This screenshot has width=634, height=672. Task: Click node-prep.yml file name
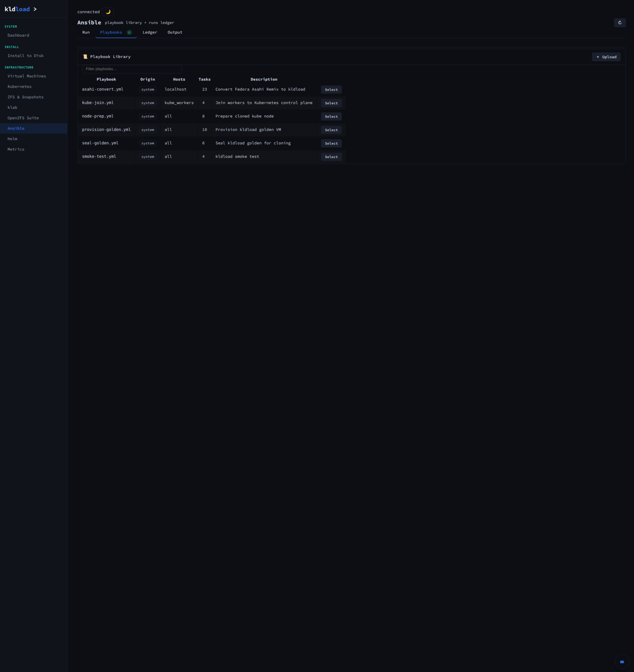click(x=98, y=116)
